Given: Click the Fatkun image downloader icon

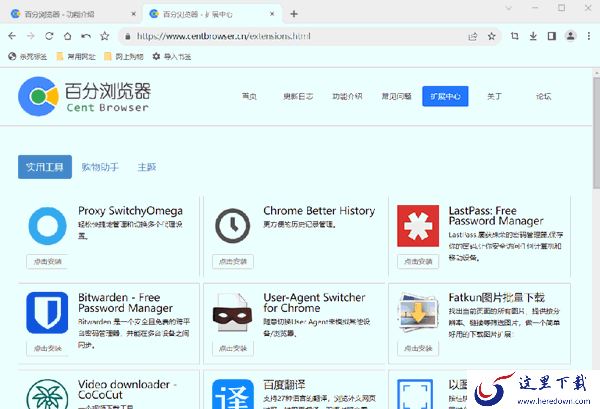Looking at the screenshot, I should pos(417,313).
